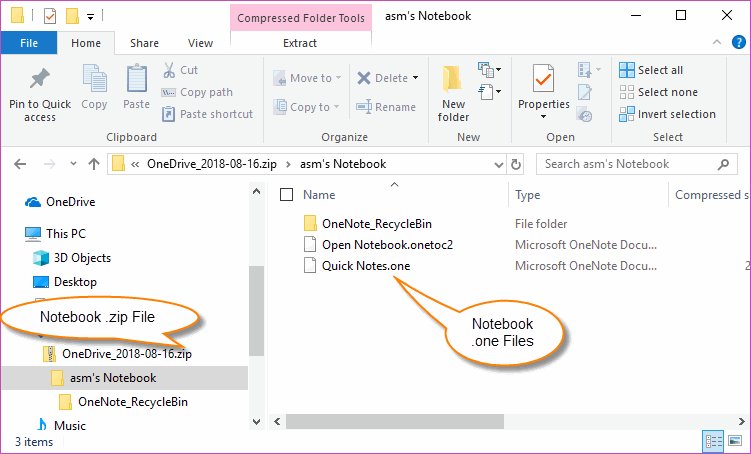Click Select all

[x=651, y=70]
